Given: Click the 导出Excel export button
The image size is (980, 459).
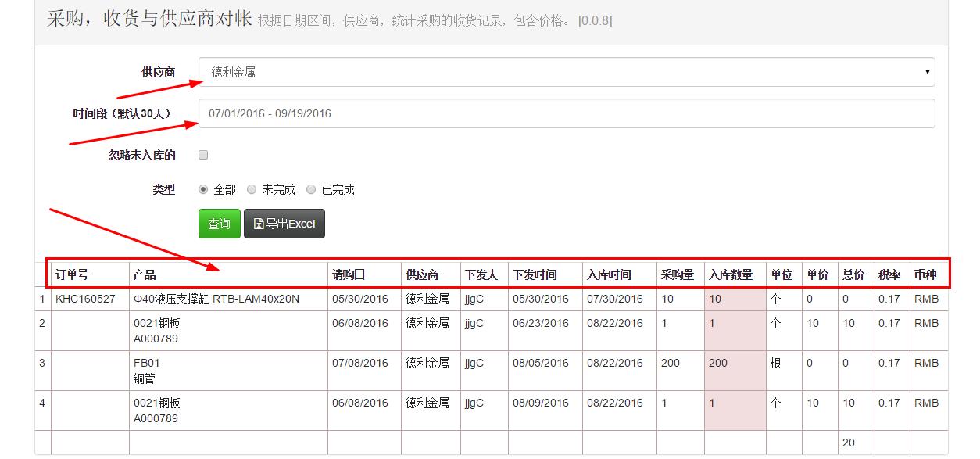Looking at the screenshot, I should 284,224.
